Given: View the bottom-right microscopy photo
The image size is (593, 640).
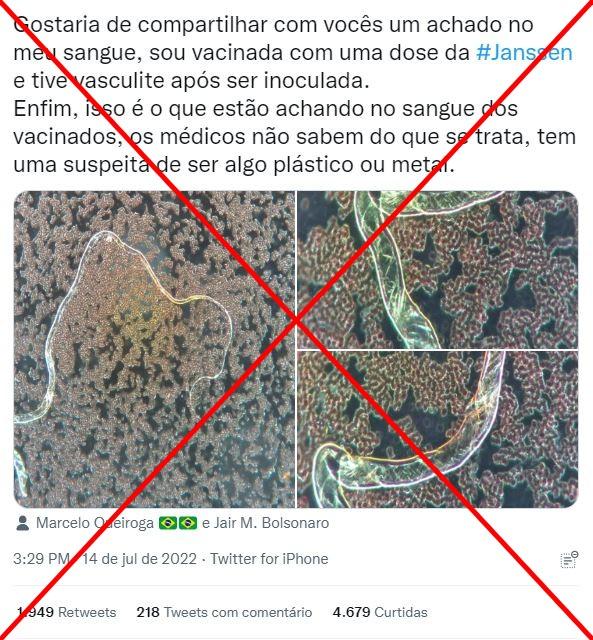Looking at the screenshot, I should pyautogui.click(x=438, y=429).
